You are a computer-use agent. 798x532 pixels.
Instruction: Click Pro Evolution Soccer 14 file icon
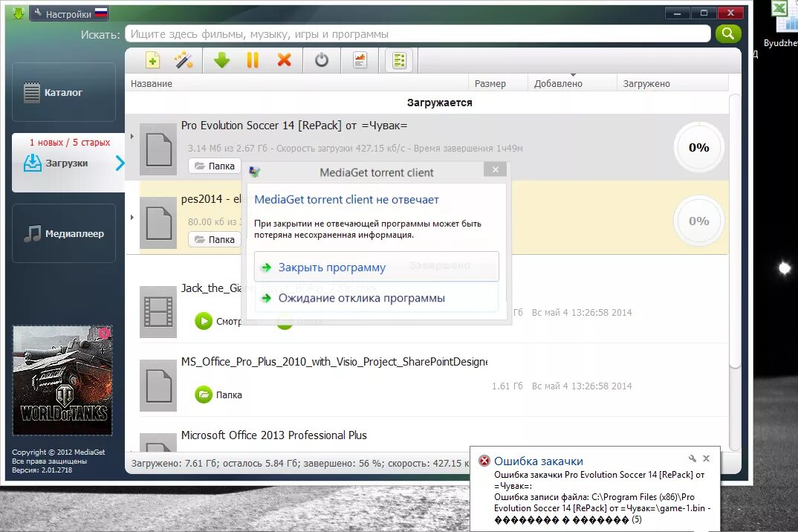(x=158, y=149)
